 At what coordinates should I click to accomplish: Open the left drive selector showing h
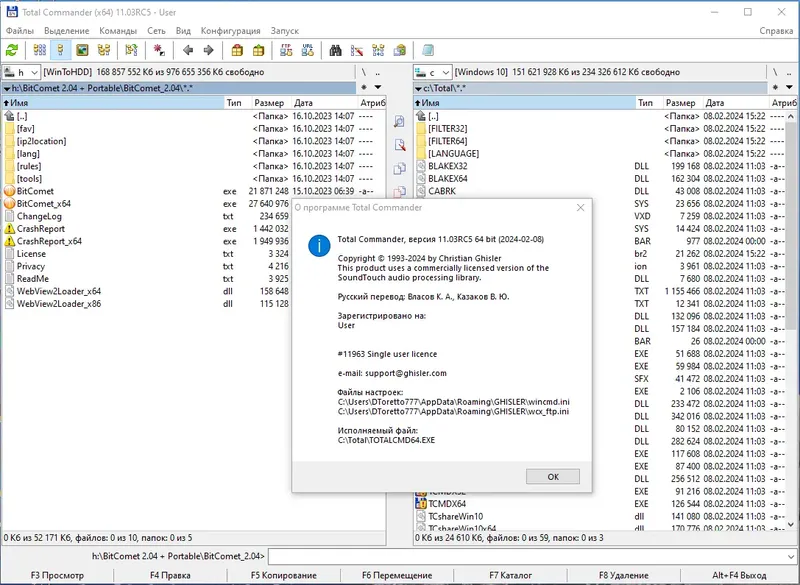point(21,72)
